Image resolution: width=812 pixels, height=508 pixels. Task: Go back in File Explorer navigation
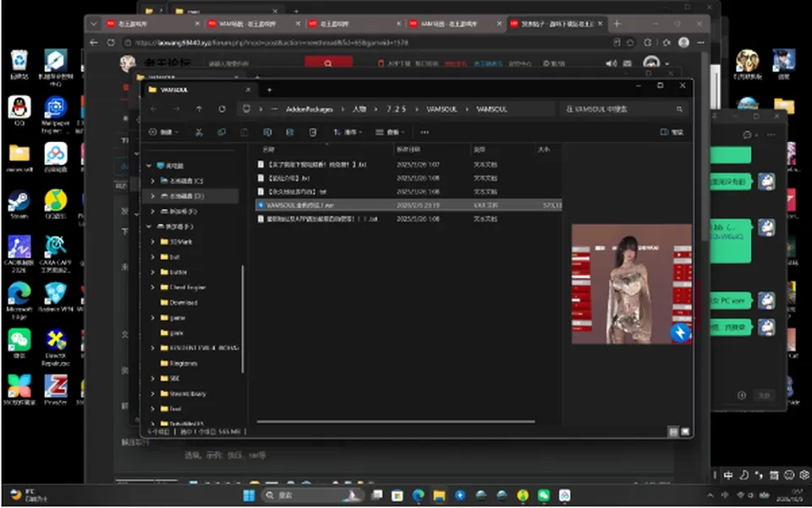point(154,109)
